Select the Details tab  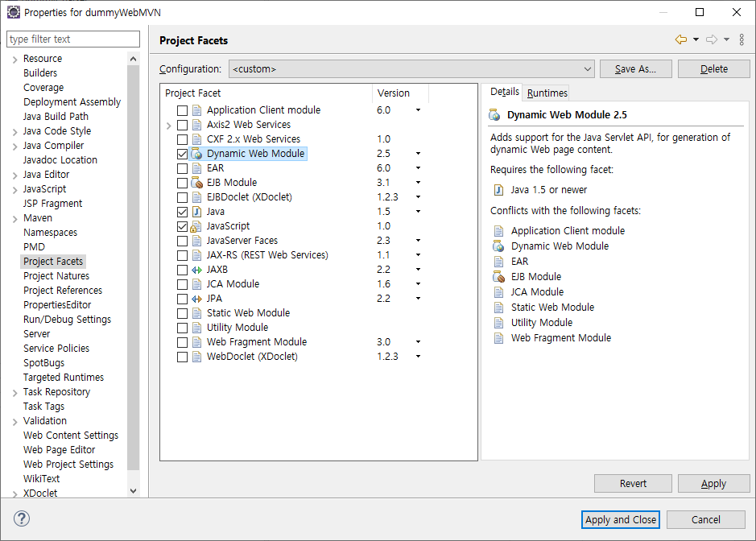[504, 92]
